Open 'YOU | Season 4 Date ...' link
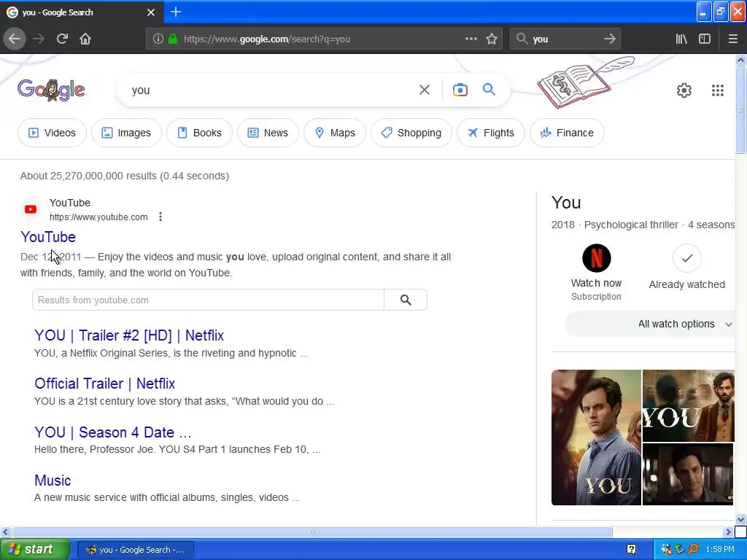 (113, 432)
